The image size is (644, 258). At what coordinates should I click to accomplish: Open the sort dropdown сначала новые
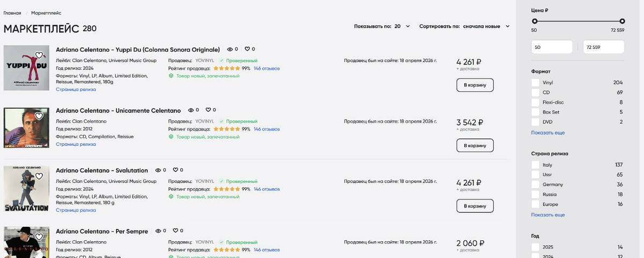(486, 26)
